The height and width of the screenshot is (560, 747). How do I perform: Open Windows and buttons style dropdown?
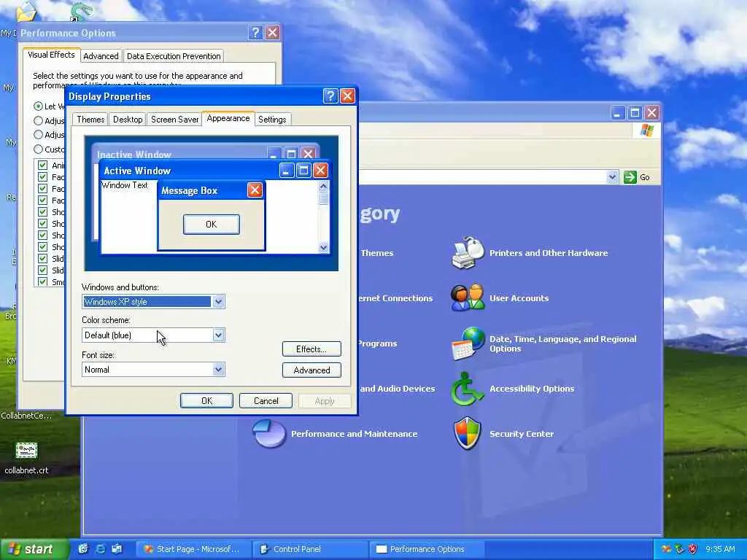218,301
